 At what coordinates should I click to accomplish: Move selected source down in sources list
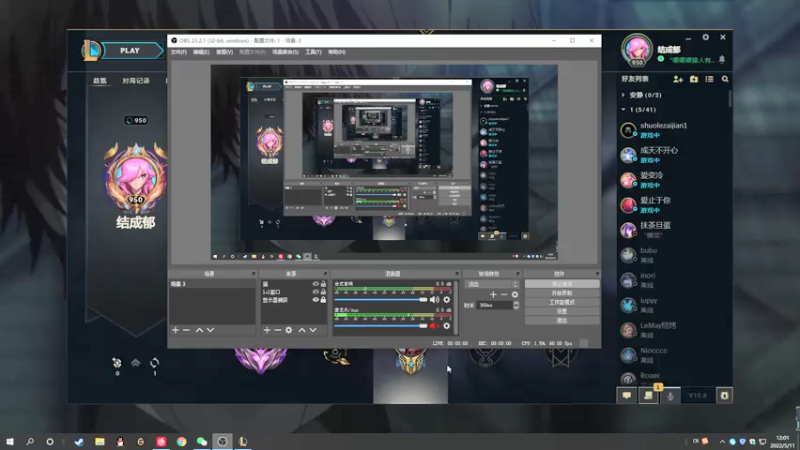[313, 330]
